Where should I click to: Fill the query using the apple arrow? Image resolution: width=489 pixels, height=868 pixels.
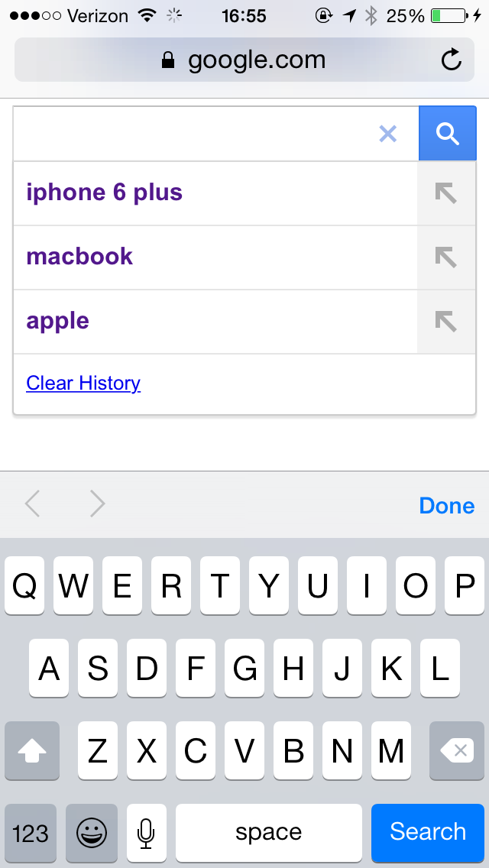pos(445,322)
